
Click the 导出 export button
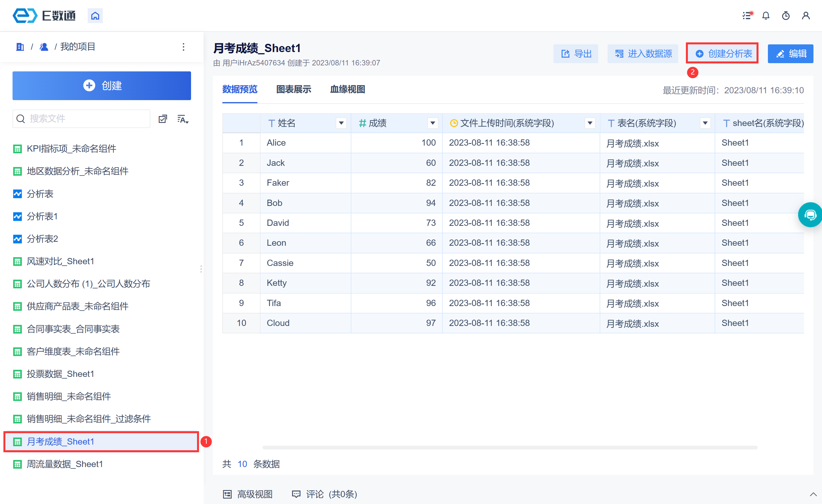[576, 54]
